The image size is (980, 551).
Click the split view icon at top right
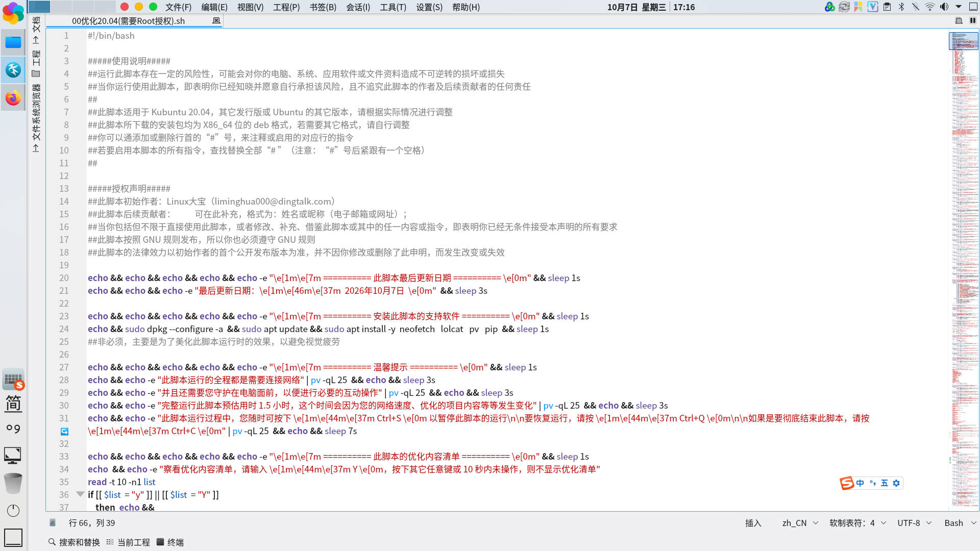click(x=973, y=20)
